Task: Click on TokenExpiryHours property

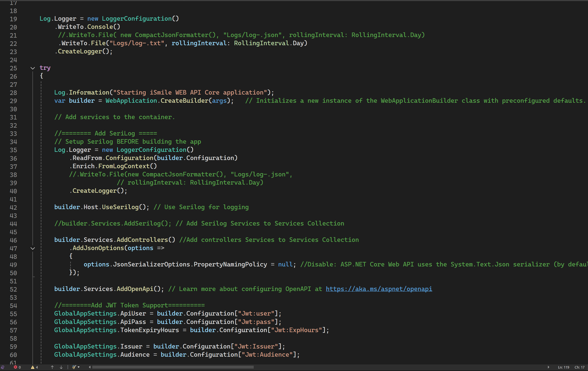Action: [x=149, y=330]
